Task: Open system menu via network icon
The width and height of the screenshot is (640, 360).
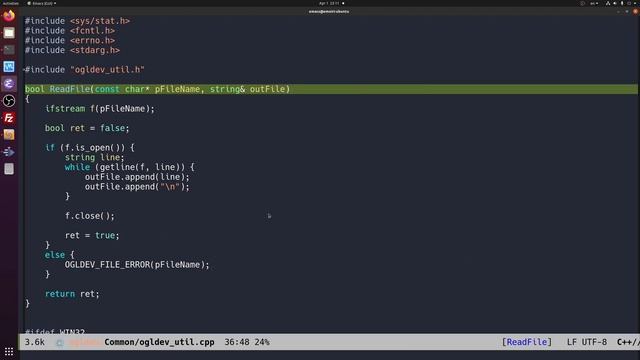Action: 608,3
